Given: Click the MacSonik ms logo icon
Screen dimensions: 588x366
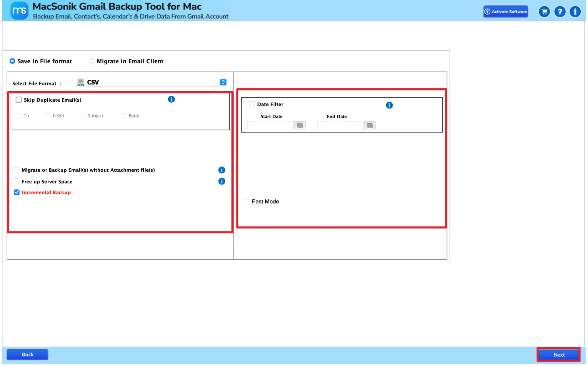Looking at the screenshot, I should [x=19, y=11].
